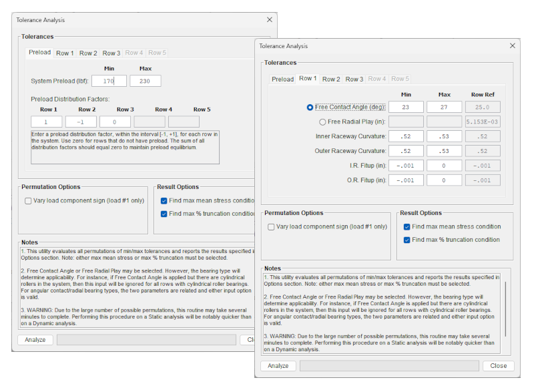Image resolution: width=534 pixels, height=392 pixels.
Task: Switch to Row 1 tab in left dialog
Action: pyautogui.click(x=65, y=53)
